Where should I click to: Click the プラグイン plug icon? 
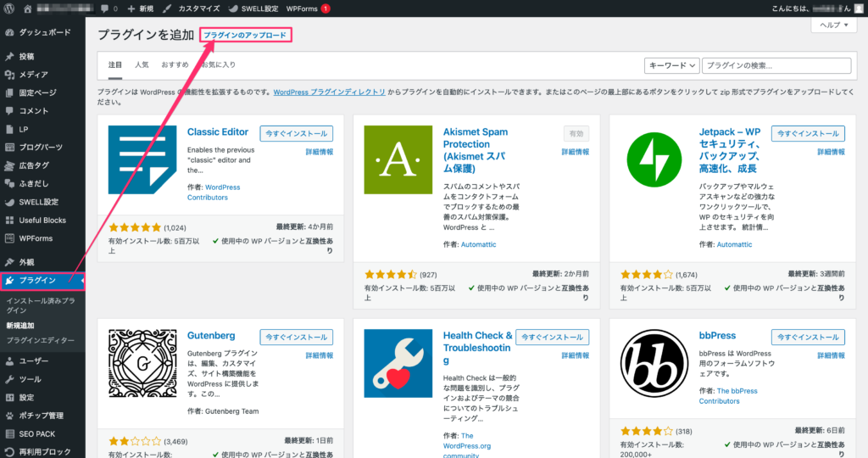[9, 281]
